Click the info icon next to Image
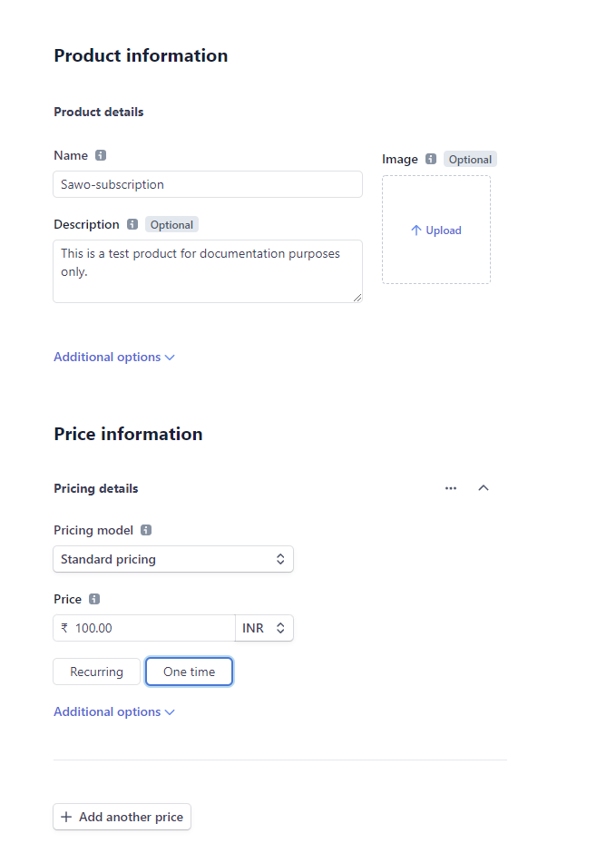The height and width of the screenshot is (863, 616). click(431, 159)
